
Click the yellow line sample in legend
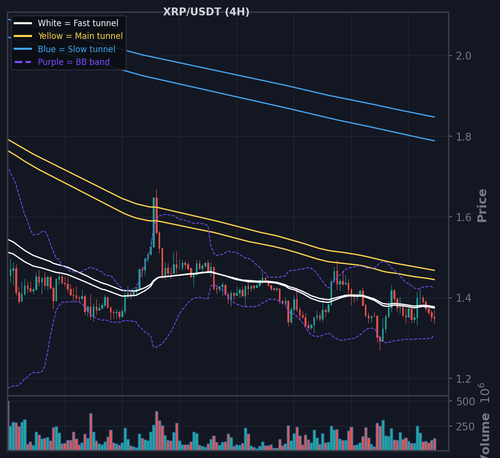click(23, 36)
